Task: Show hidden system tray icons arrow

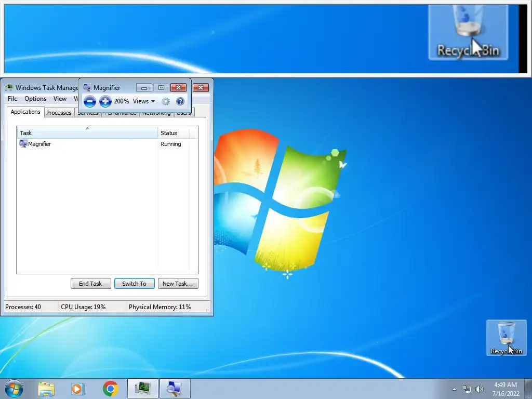Action: 454,389
